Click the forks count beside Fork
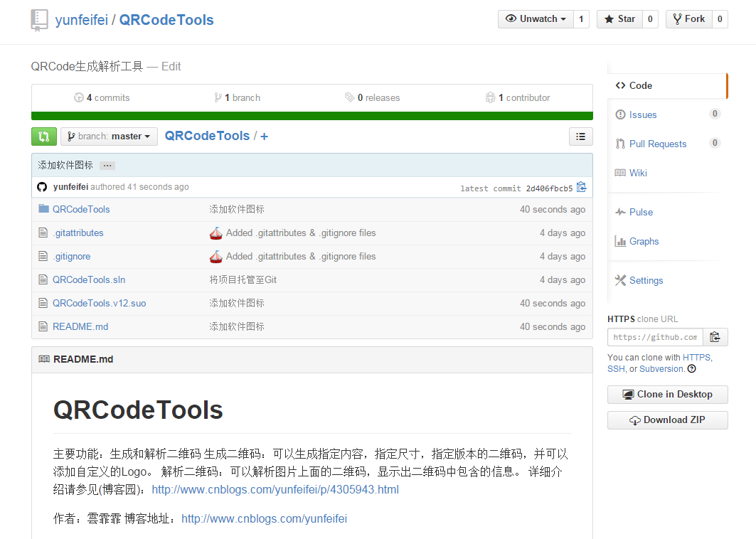 [720, 18]
